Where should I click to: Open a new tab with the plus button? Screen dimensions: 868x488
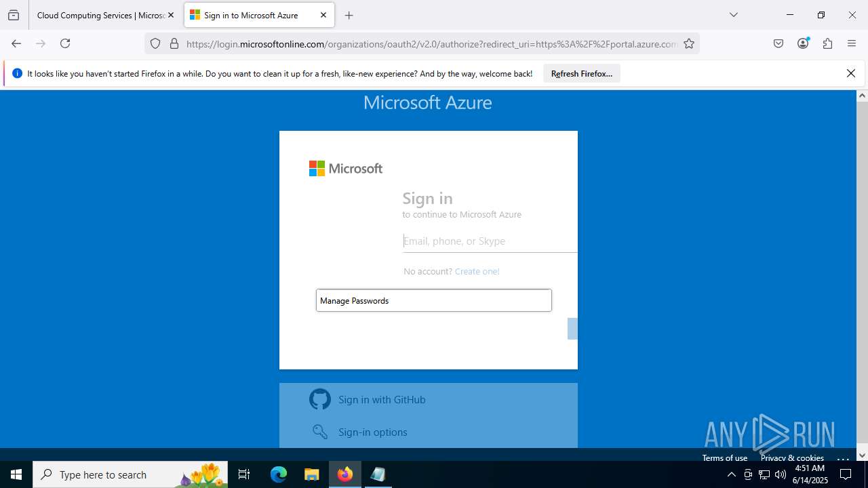pyautogui.click(x=349, y=15)
